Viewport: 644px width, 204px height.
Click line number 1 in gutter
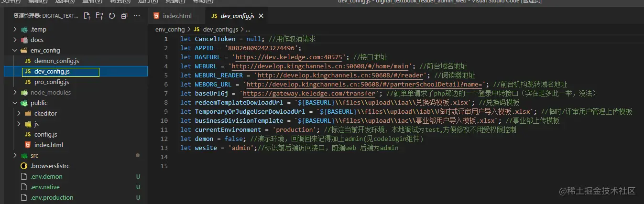click(x=165, y=39)
